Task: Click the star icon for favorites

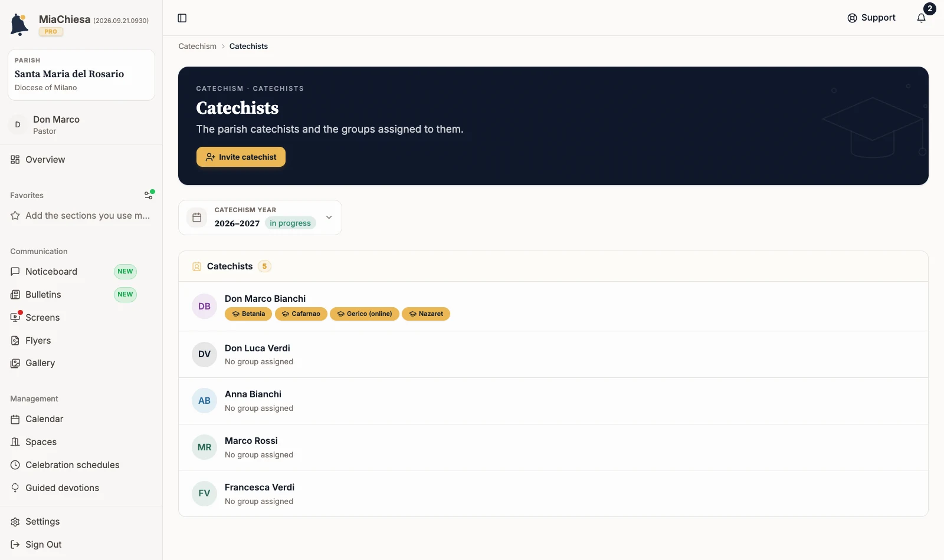Action: [x=15, y=216]
